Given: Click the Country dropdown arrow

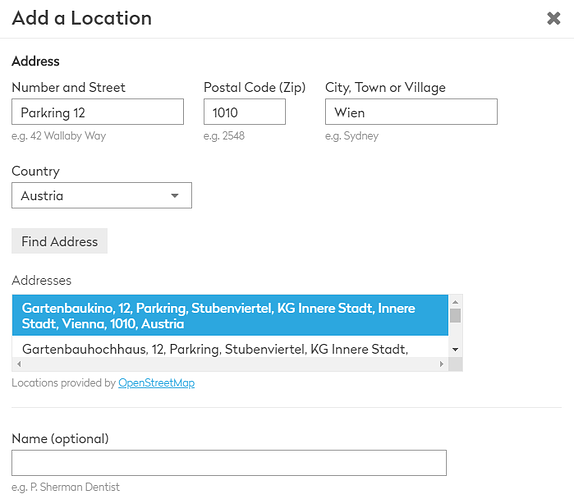Looking at the screenshot, I should coord(175,195).
